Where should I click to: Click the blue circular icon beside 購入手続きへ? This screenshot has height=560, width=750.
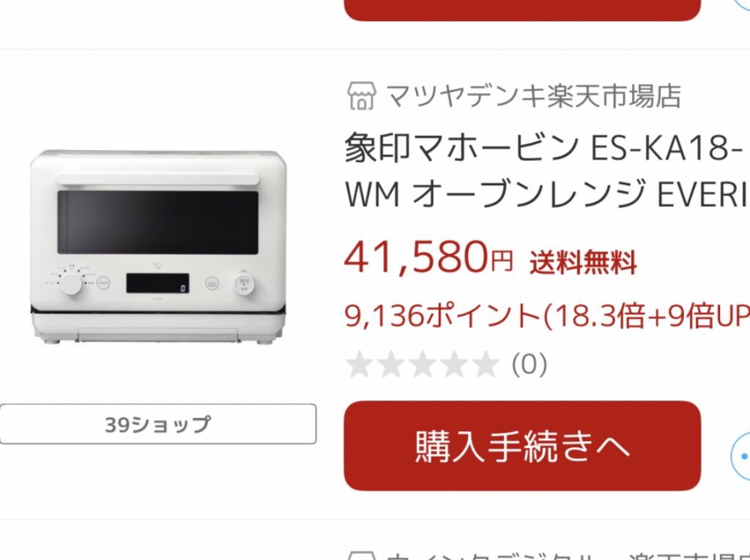pyautogui.click(x=741, y=456)
